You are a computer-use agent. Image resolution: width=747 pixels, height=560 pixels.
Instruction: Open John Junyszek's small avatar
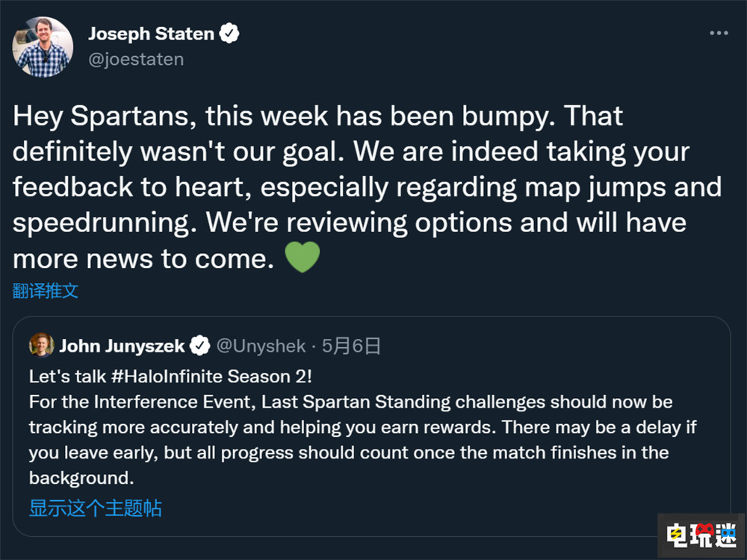point(41,345)
